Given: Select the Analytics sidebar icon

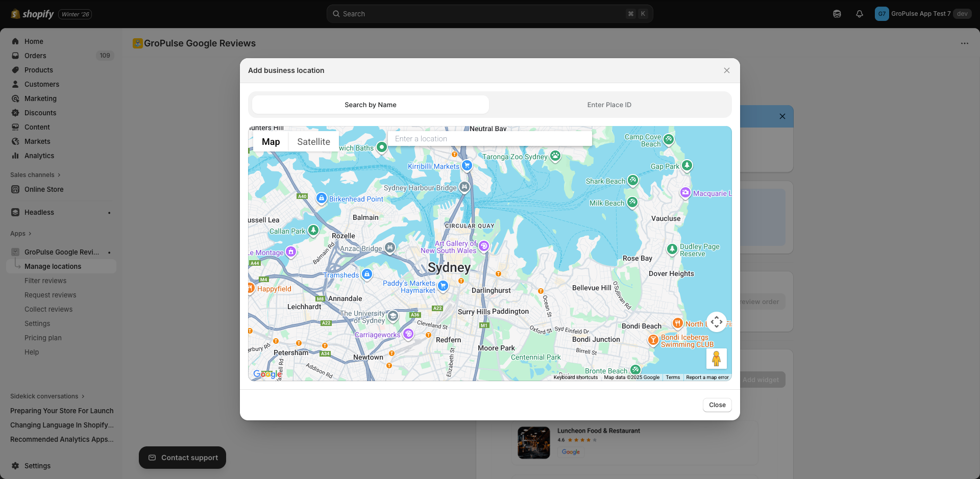Looking at the screenshot, I should [x=15, y=156].
